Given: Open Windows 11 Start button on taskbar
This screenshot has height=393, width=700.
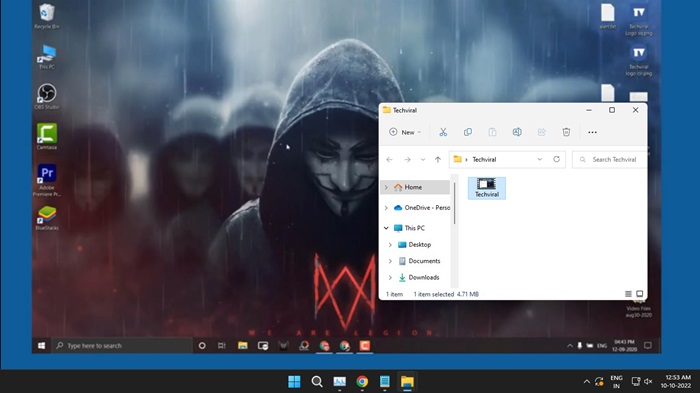Looking at the screenshot, I should pyautogui.click(x=294, y=382).
